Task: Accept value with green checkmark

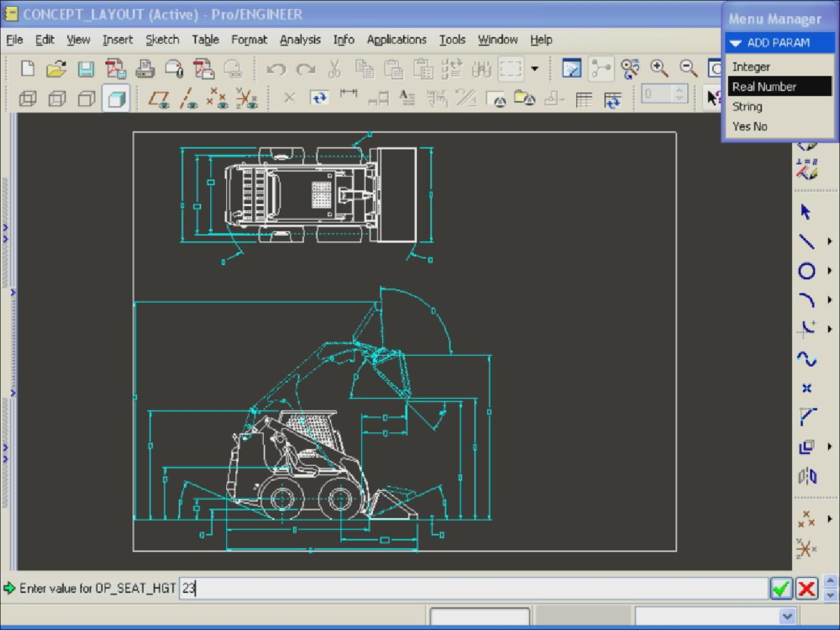Action: (x=781, y=588)
